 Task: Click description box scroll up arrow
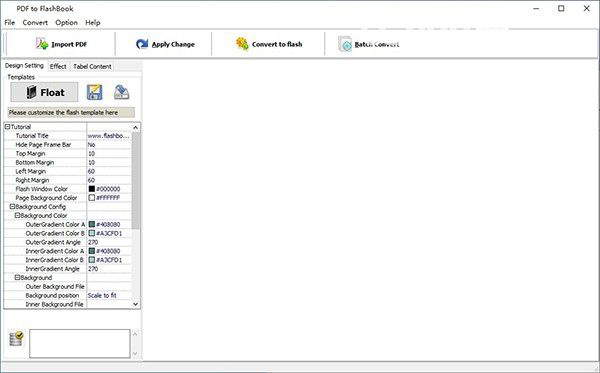135,334
